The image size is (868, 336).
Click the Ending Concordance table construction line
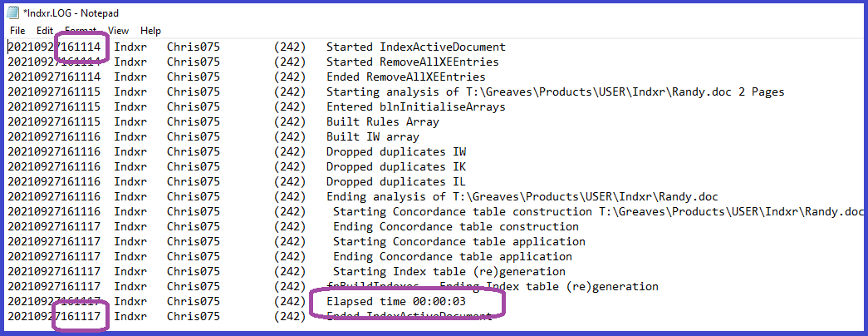click(x=455, y=227)
